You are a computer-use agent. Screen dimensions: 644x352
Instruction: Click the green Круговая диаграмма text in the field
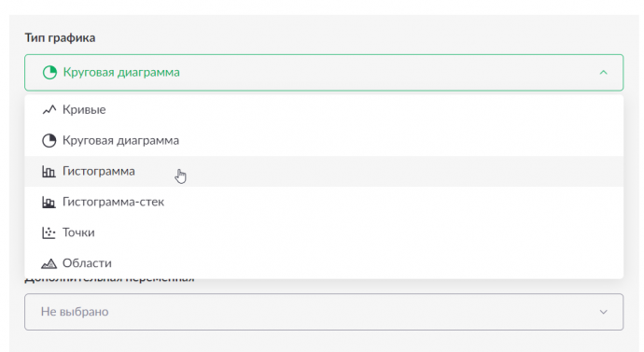tap(121, 72)
